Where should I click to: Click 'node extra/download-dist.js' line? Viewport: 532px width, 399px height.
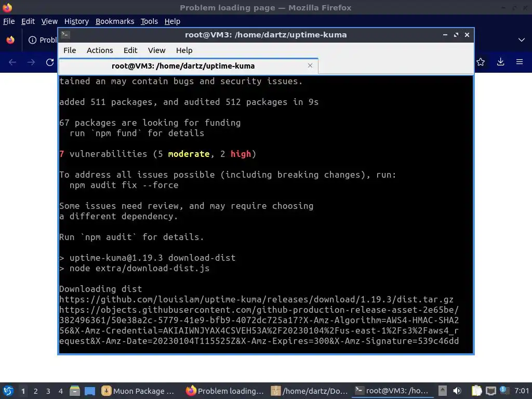tap(135, 269)
